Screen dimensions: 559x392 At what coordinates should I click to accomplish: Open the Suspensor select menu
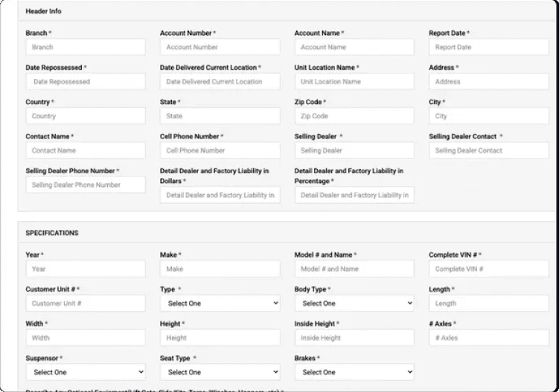point(86,372)
